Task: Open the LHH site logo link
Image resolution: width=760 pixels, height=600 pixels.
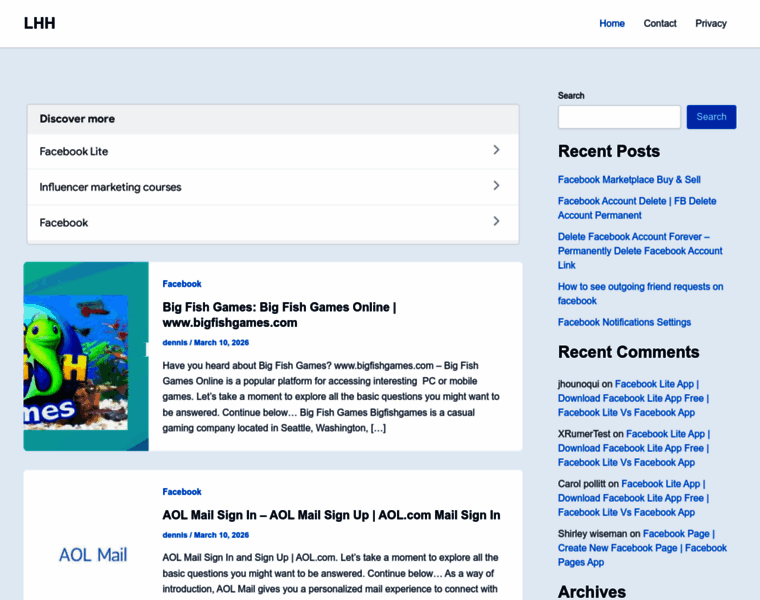Action: click(x=39, y=23)
